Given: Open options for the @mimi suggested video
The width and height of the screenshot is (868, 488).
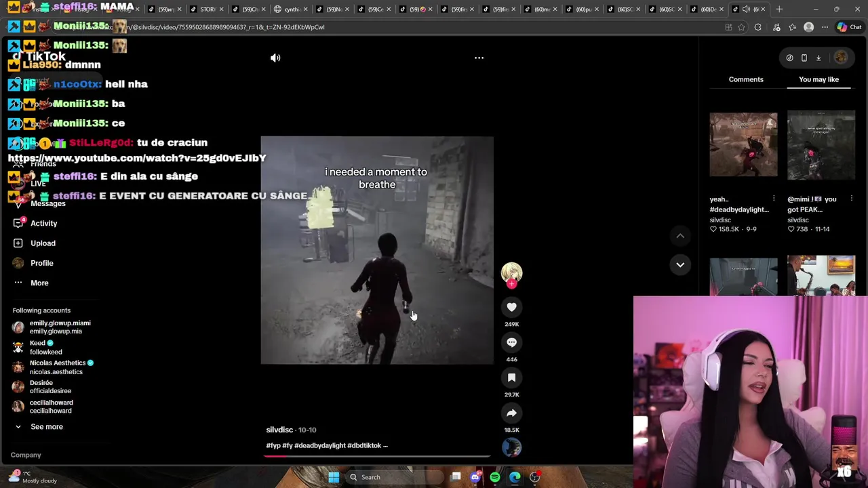Looking at the screenshot, I should (x=851, y=199).
